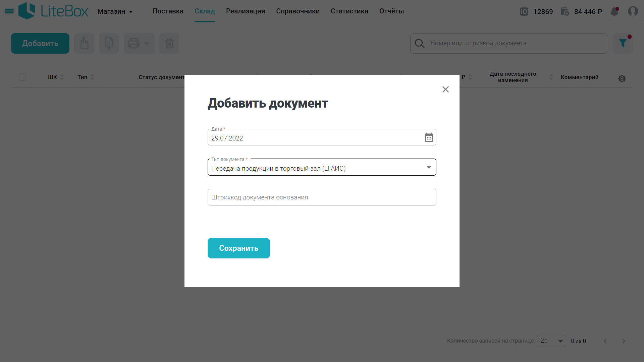The height and width of the screenshot is (362, 644).
Task: Click the Добавить button
Action: click(40, 43)
